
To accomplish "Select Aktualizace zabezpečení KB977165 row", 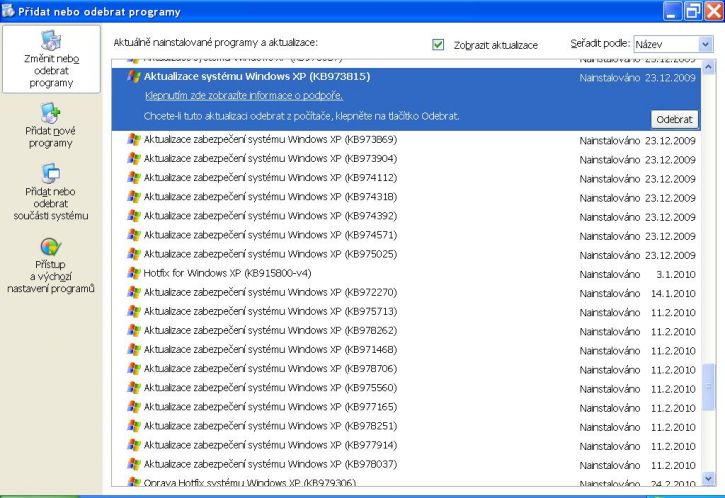I will pyautogui.click(x=406, y=407).
